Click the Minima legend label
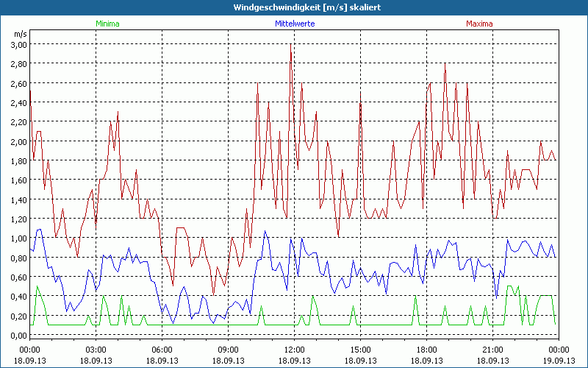 coord(107,24)
